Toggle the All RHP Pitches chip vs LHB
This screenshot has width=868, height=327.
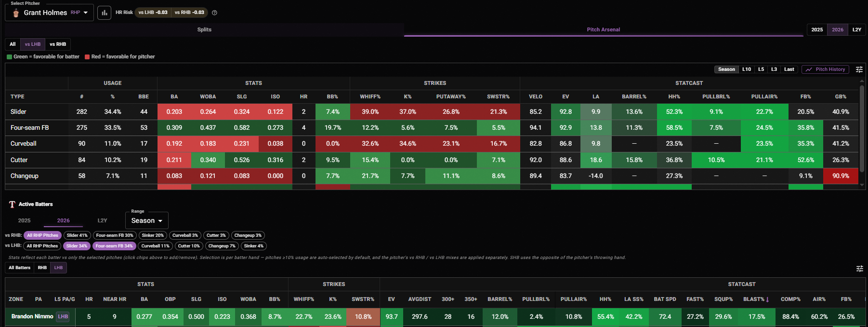pos(42,246)
